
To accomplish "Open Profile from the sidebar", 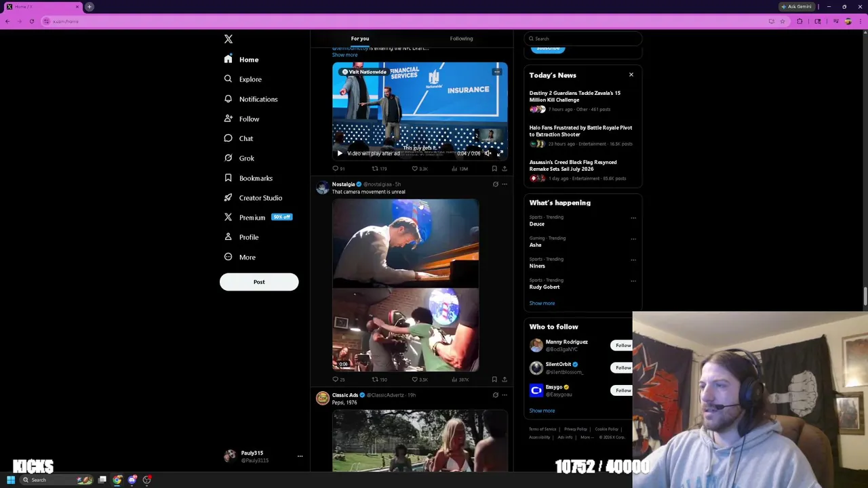I will click(241, 237).
